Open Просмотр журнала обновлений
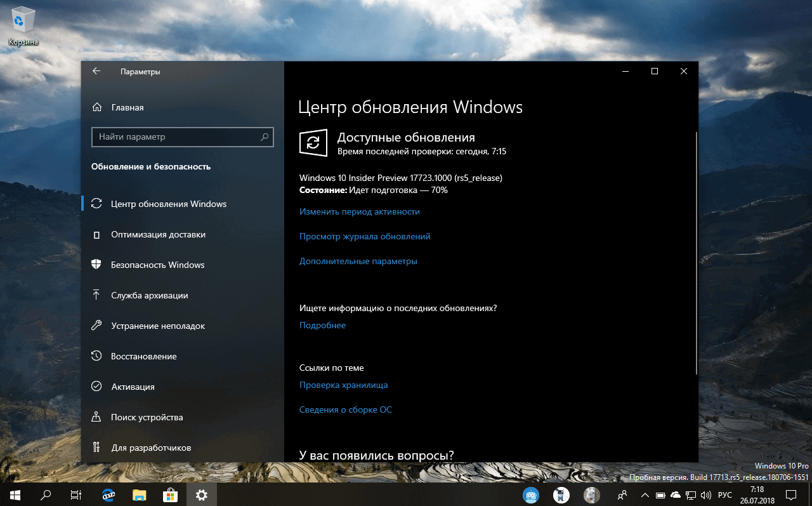Viewport: 812px width, 506px height. pos(365,236)
